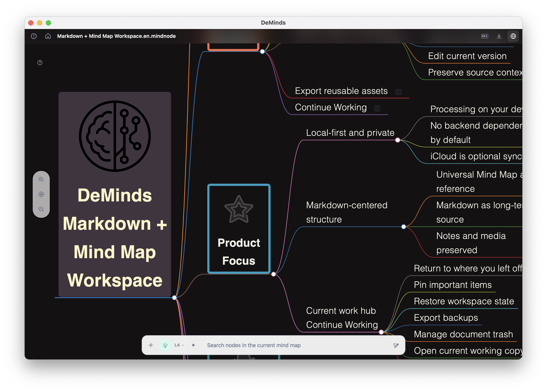The width and height of the screenshot is (547, 392).
Task: Click the green lotus icon in search bar
Action: pos(165,345)
